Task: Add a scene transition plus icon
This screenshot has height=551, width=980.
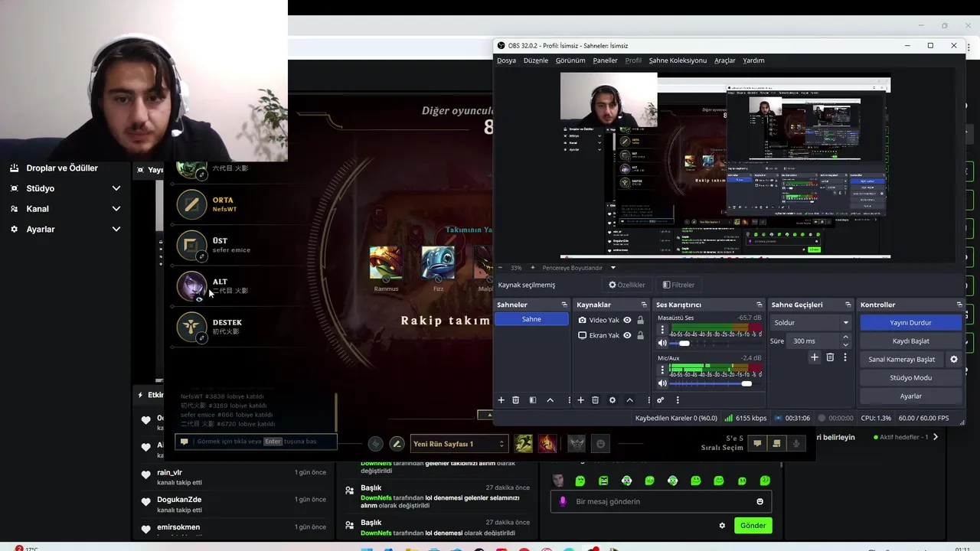Action: [x=815, y=357]
